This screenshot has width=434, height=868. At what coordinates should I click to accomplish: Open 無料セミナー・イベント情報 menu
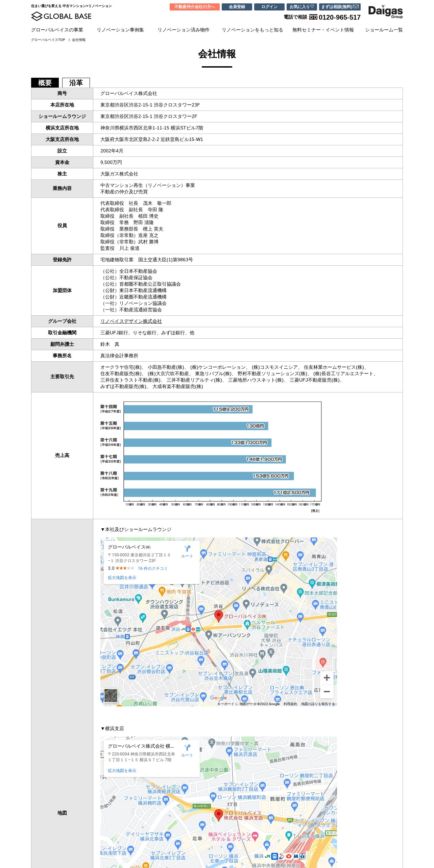point(323,30)
